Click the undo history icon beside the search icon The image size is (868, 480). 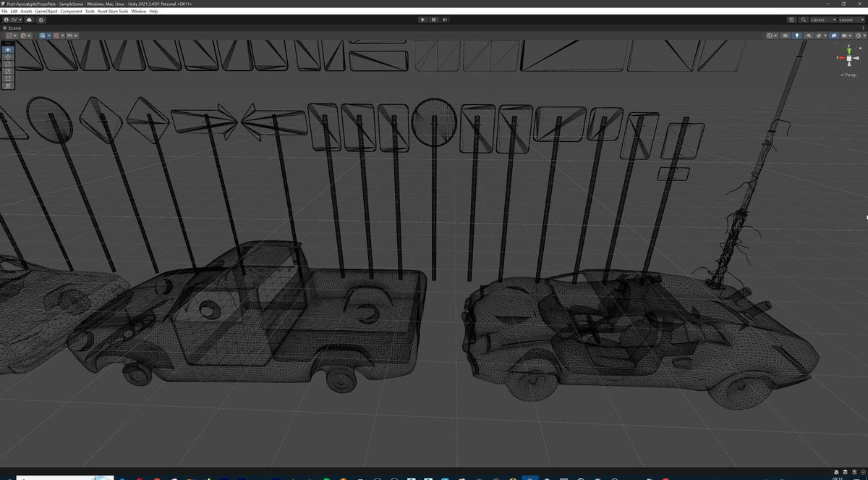pos(790,20)
